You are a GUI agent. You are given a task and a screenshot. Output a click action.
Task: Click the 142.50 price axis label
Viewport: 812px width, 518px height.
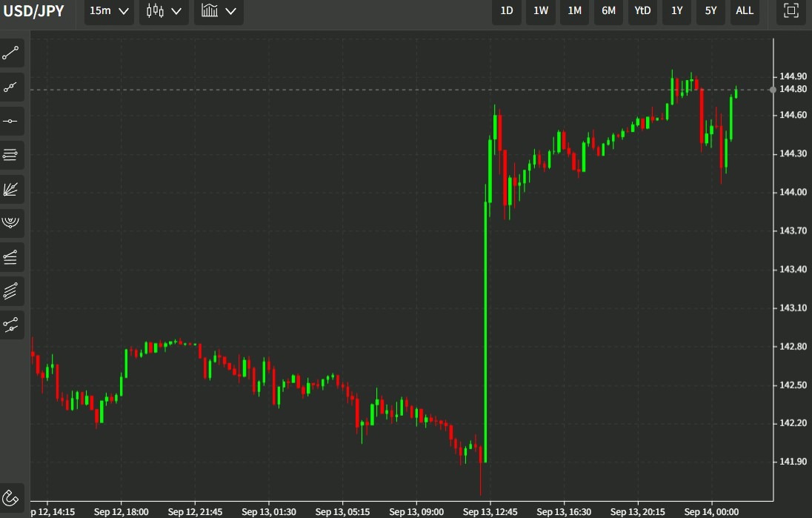pyautogui.click(x=793, y=385)
